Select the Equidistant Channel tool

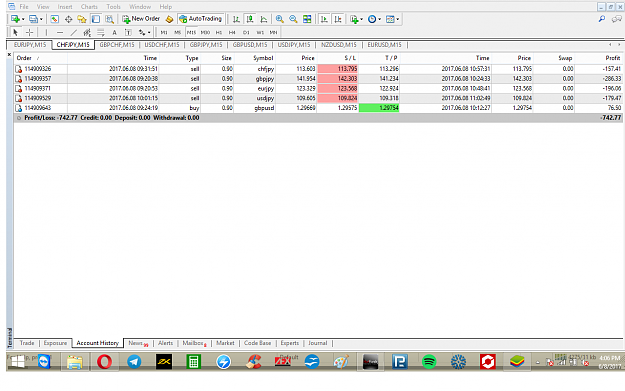point(87,32)
